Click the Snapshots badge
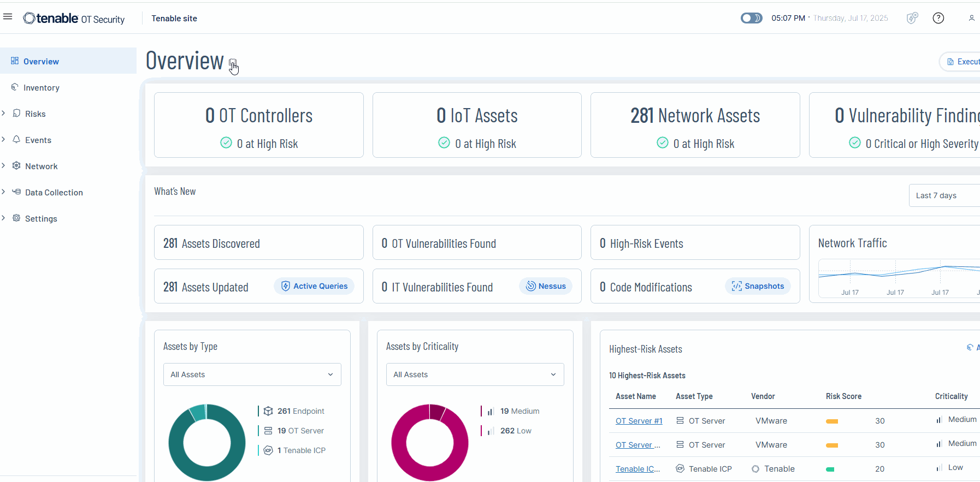 click(x=758, y=286)
